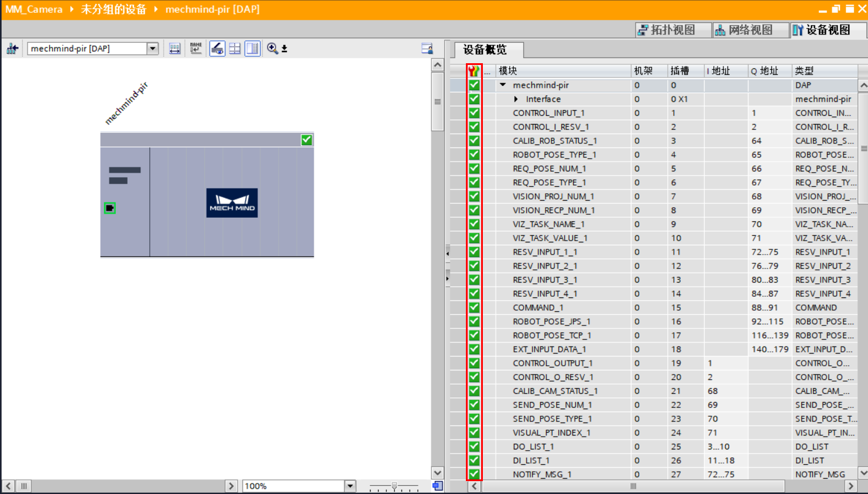Click the green status icon for CONTROL_OUTPUT_1

pos(474,363)
